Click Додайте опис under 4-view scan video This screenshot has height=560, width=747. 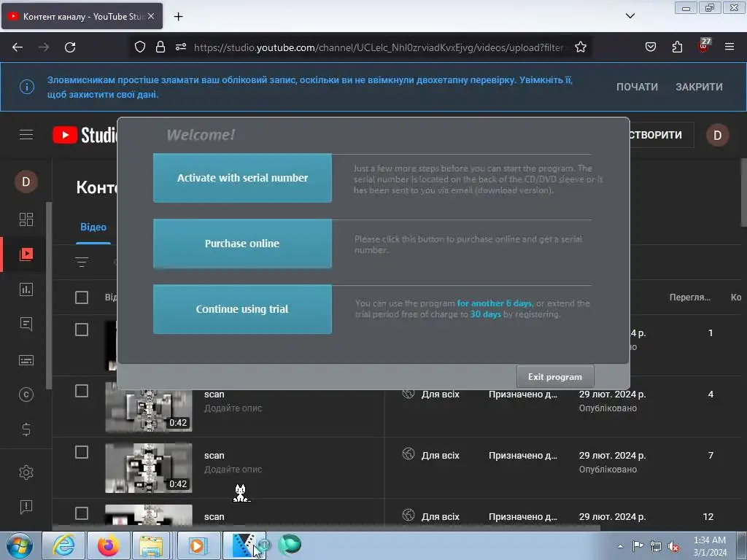tap(233, 408)
